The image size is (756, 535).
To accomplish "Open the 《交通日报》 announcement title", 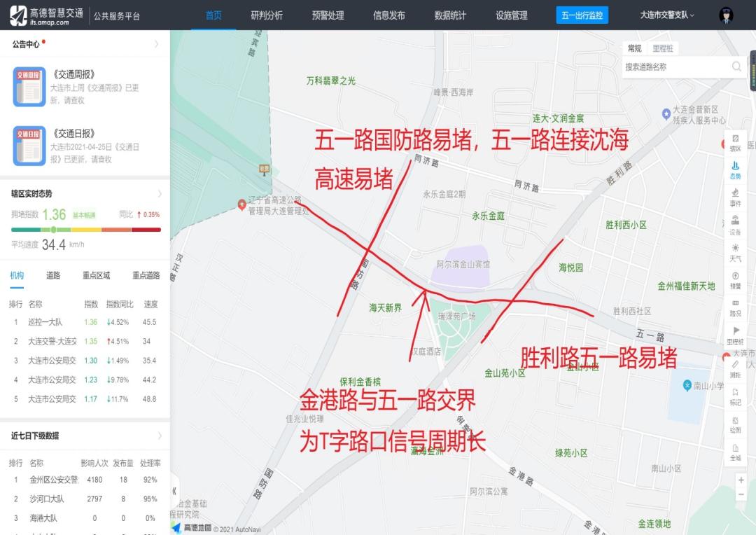I will point(73,134).
